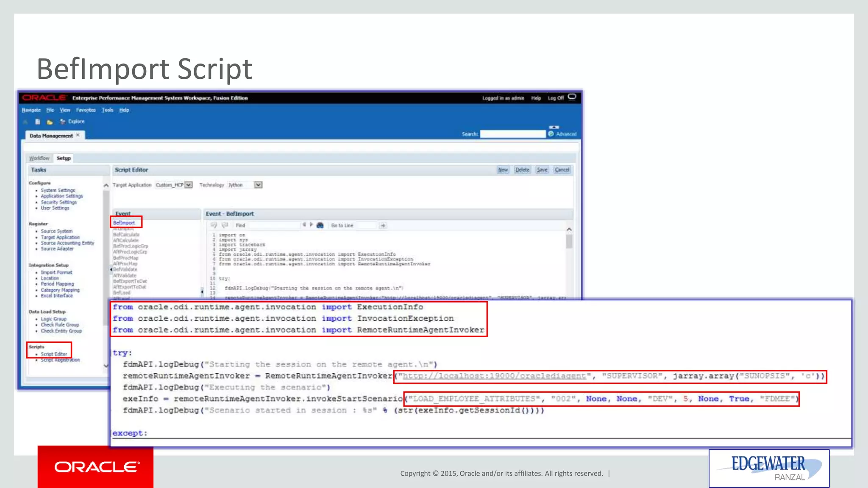Open the Technology dropdown
Image resolution: width=868 pixels, height=488 pixels.
258,185
